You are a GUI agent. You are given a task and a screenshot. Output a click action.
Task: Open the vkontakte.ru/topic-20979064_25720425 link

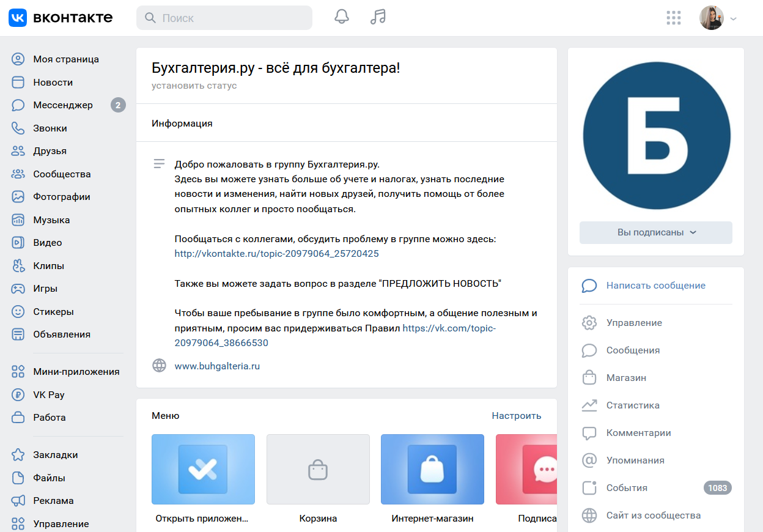click(x=277, y=254)
